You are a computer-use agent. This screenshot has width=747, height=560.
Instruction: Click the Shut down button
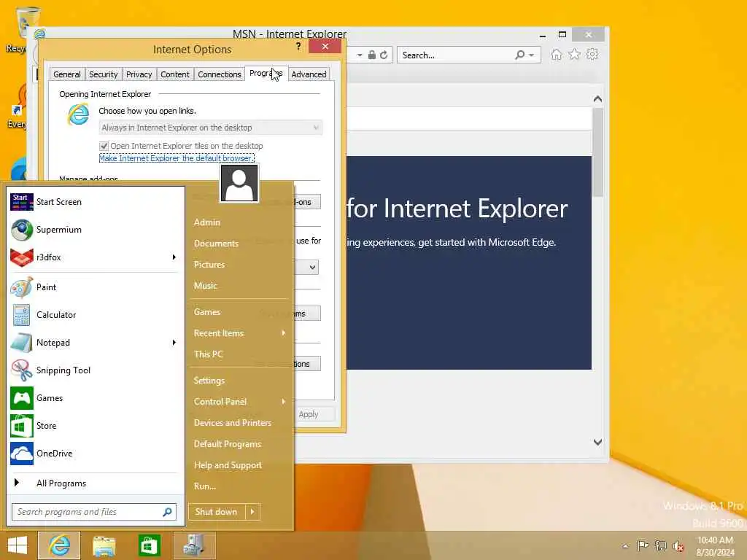pyautogui.click(x=217, y=512)
